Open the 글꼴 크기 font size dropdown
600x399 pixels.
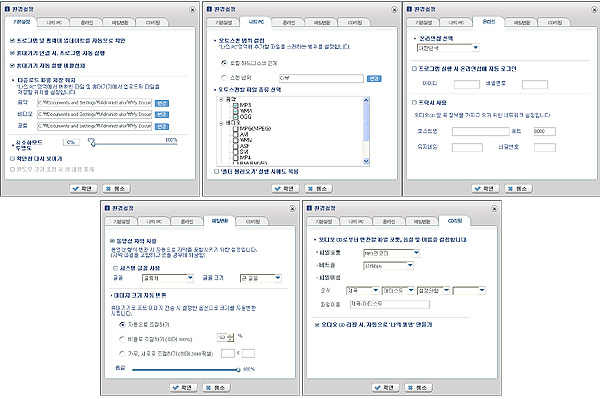pyautogui.click(x=261, y=278)
